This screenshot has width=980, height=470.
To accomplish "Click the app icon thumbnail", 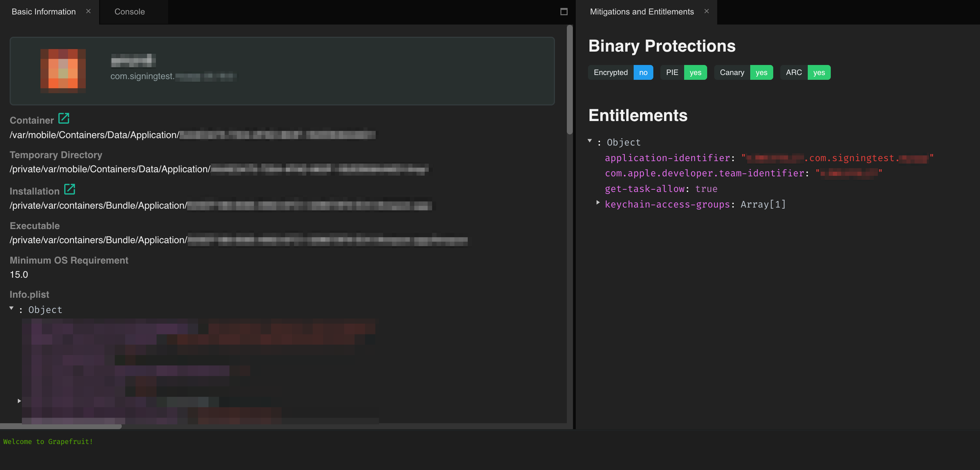I will coord(63,71).
